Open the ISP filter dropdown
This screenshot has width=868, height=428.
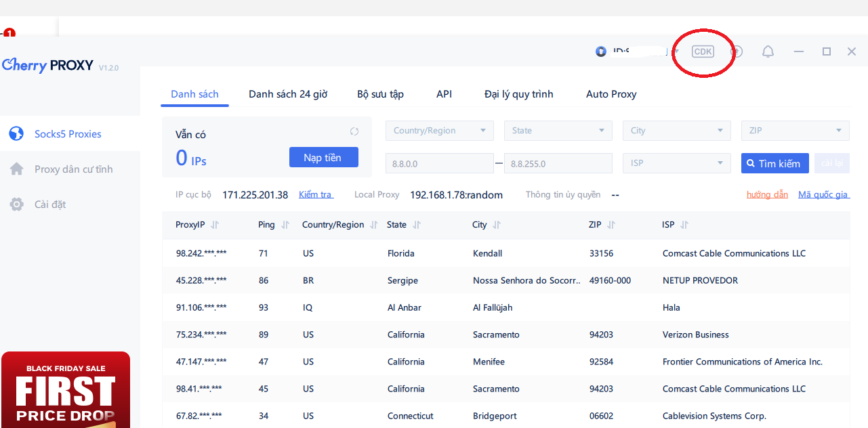click(x=676, y=163)
